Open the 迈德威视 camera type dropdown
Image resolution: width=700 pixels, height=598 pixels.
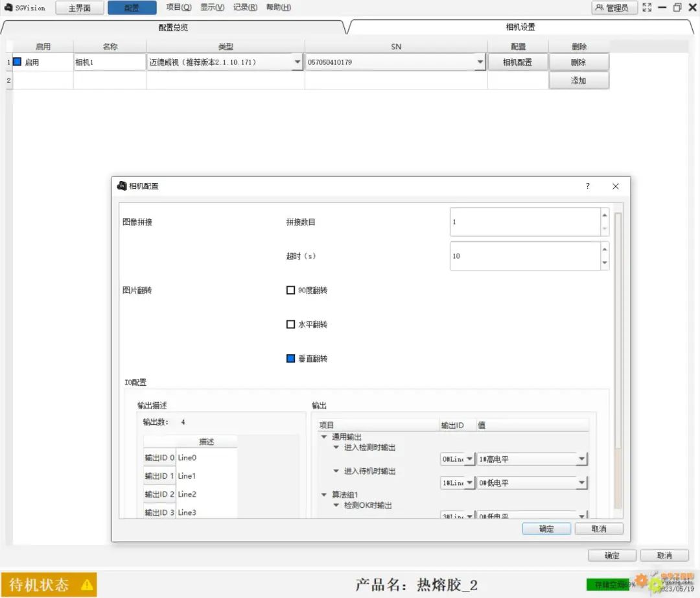point(297,62)
